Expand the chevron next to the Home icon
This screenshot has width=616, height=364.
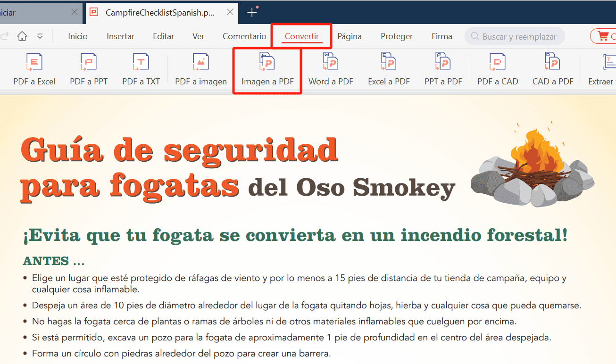[40, 36]
